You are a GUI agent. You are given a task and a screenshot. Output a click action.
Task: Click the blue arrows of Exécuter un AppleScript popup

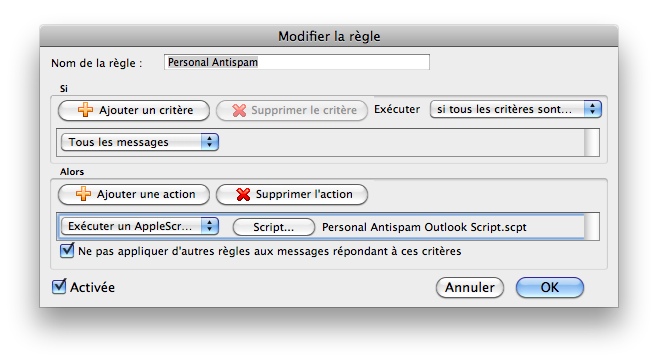point(209,226)
